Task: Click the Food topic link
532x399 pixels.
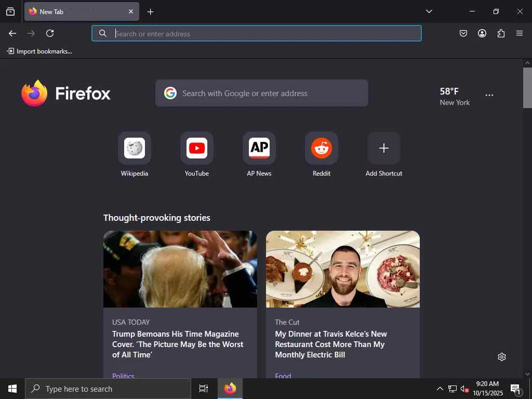Action: click(x=283, y=375)
